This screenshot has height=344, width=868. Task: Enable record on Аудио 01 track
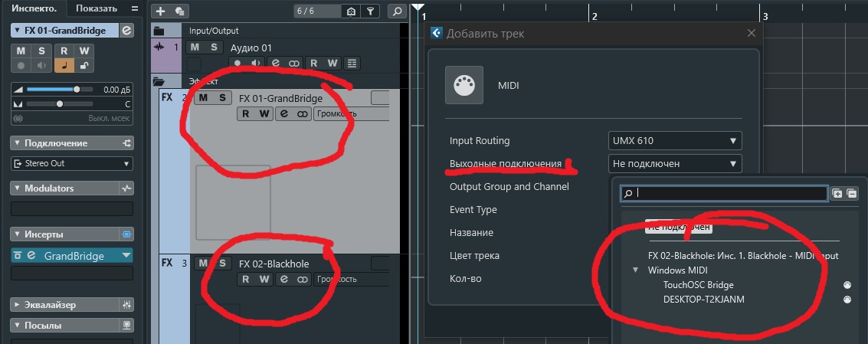click(x=237, y=63)
